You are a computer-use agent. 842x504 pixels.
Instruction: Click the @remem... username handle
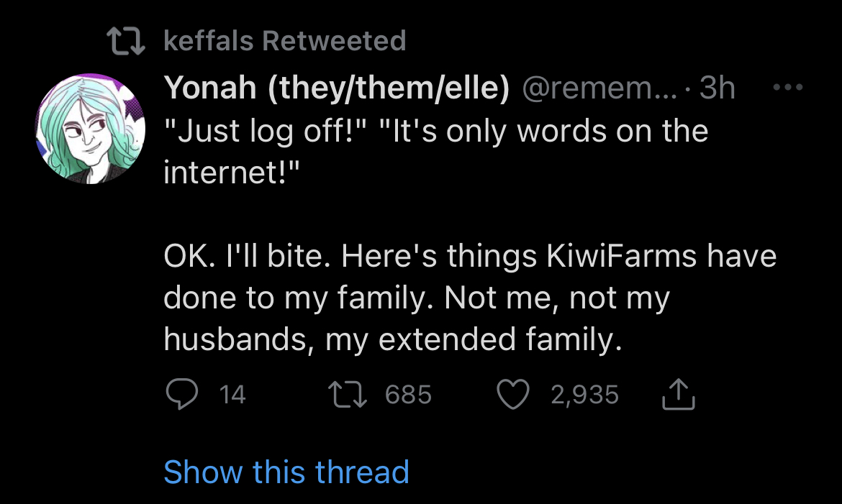click(x=599, y=87)
